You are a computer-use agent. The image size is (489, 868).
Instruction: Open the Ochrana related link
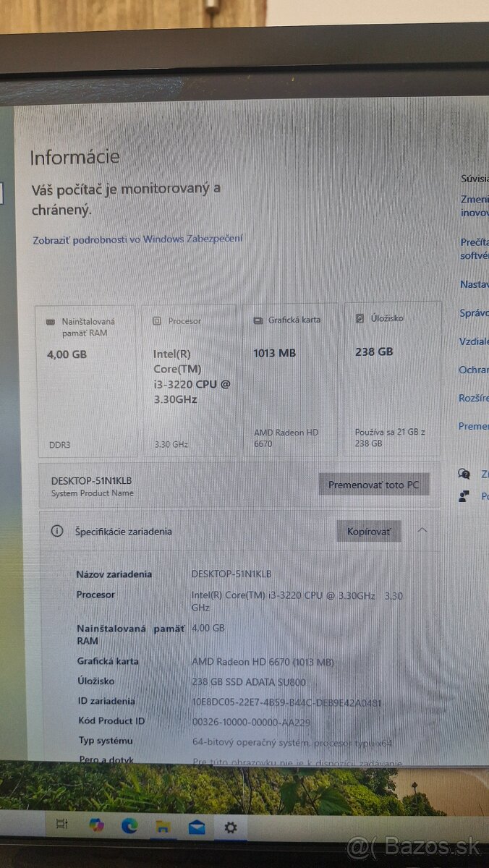[474, 370]
